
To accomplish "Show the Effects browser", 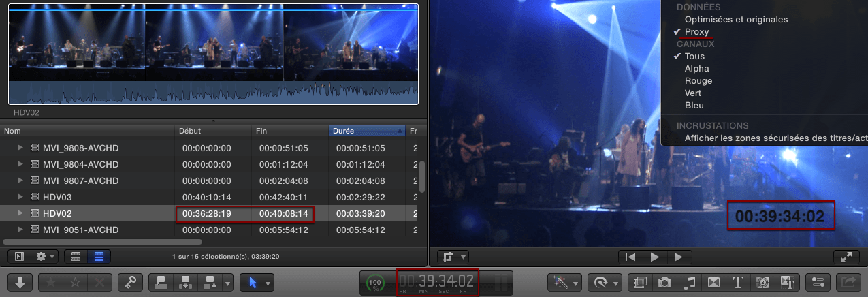I will click(x=640, y=282).
